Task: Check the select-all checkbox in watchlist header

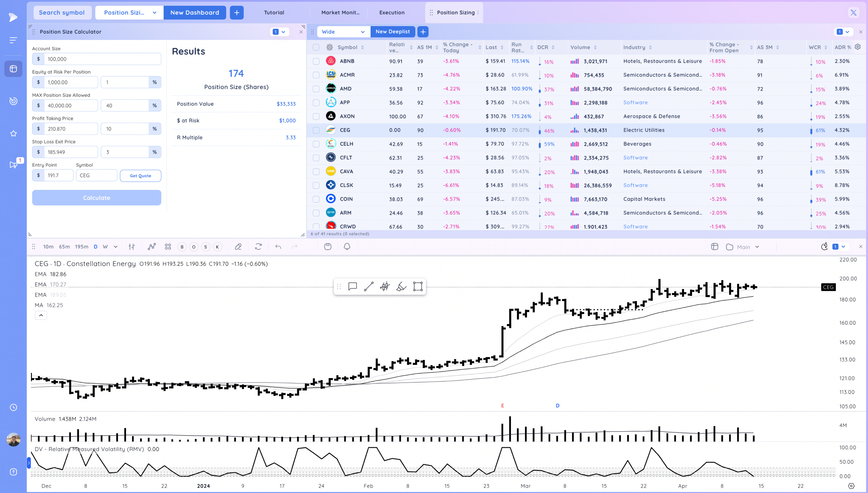Action: [316, 47]
